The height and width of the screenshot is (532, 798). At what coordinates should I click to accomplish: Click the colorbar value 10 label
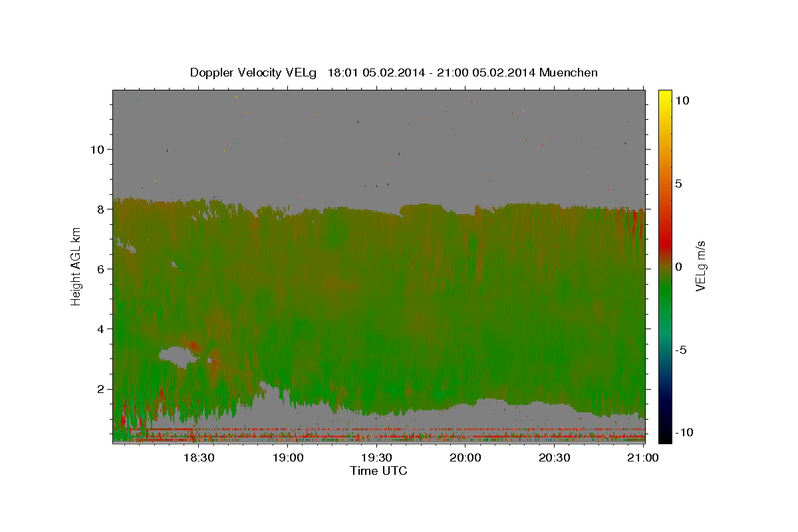(682, 100)
